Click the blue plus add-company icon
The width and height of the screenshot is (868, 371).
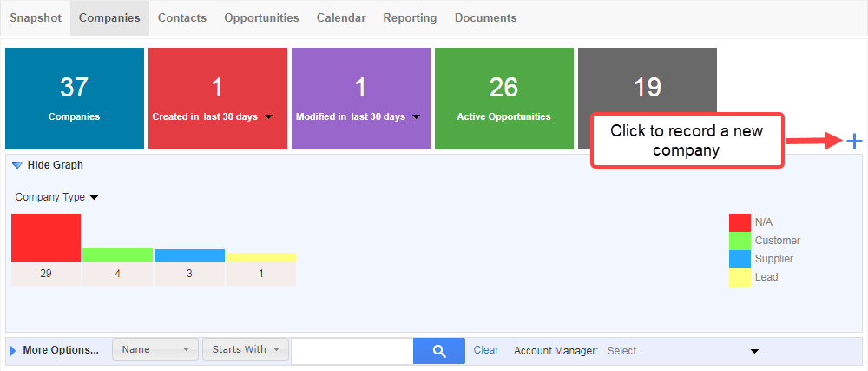(x=854, y=142)
